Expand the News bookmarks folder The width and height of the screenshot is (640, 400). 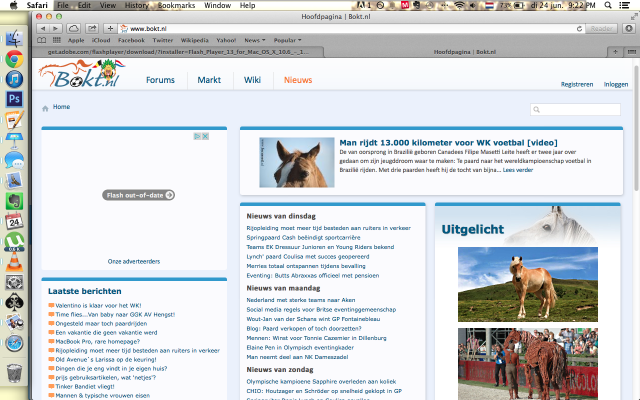pyautogui.click(x=255, y=40)
